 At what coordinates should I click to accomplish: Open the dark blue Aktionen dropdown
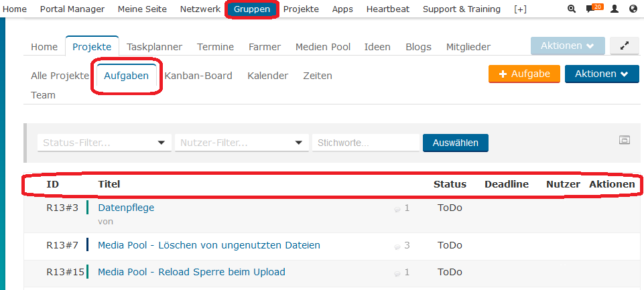(x=602, y=74)
